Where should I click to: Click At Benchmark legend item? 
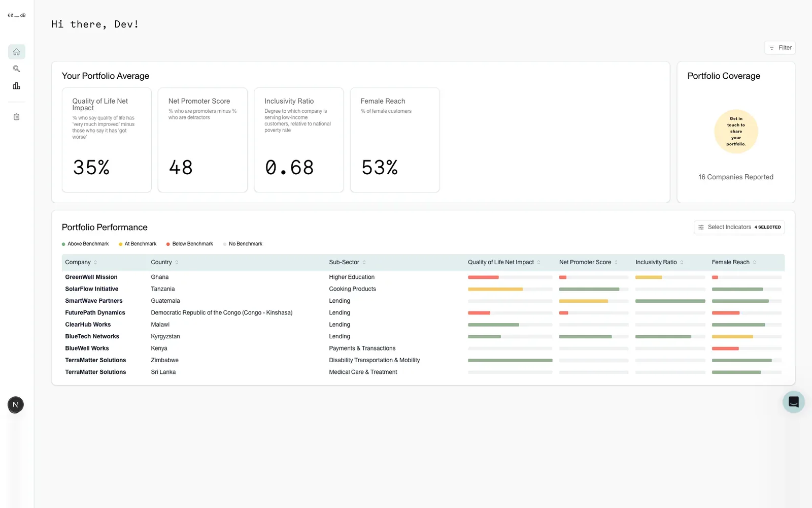(x=138, y=244)
